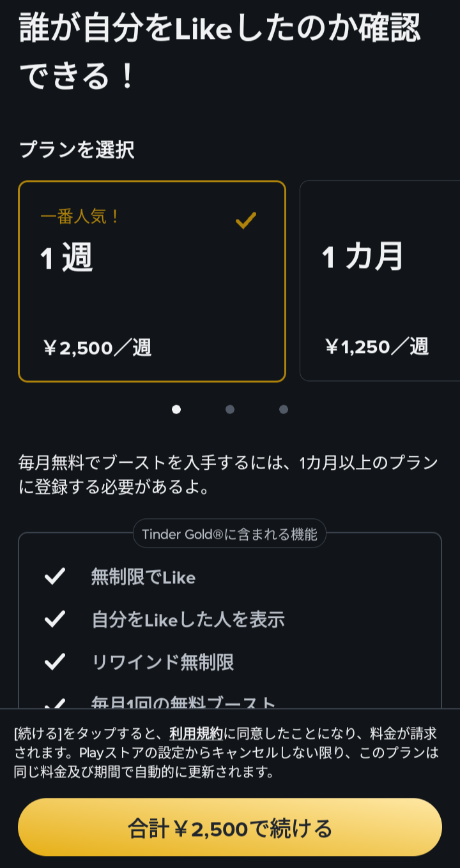Tap the checkmark beside リワインド無制限

coord(55,662)
